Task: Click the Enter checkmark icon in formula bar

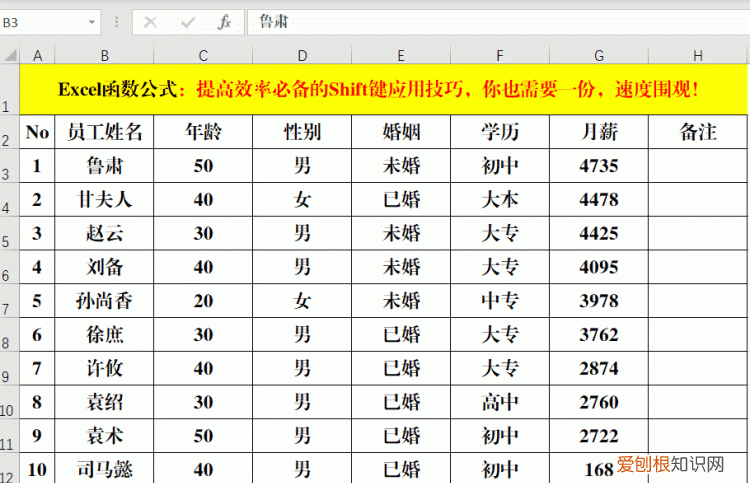Action: click(x=188, y=22)
